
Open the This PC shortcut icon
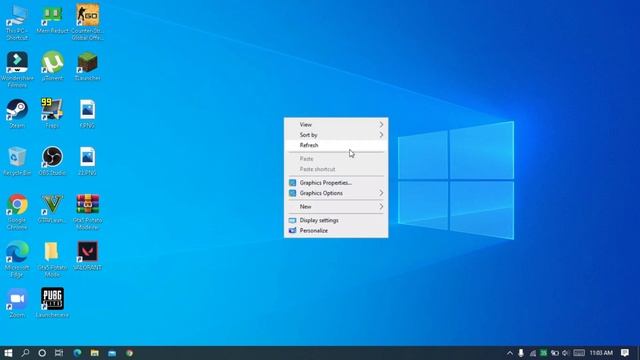pos(17,22)
